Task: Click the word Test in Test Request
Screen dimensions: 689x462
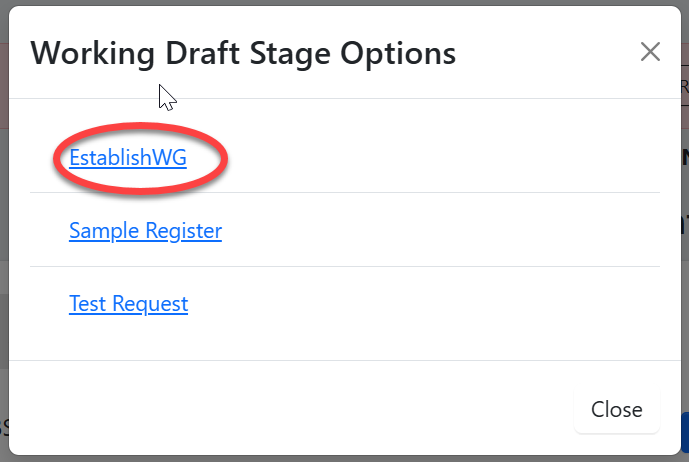Action: 87,303
